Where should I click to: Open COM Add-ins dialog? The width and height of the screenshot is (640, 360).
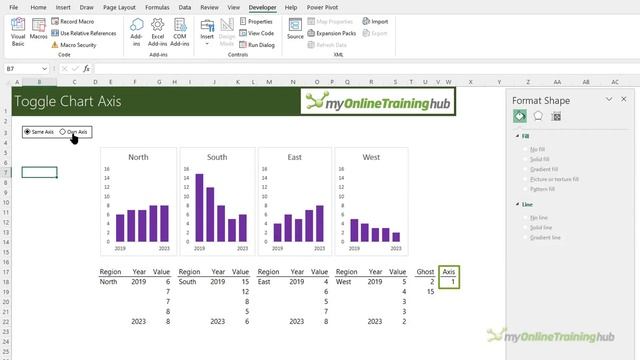(180, 32)
